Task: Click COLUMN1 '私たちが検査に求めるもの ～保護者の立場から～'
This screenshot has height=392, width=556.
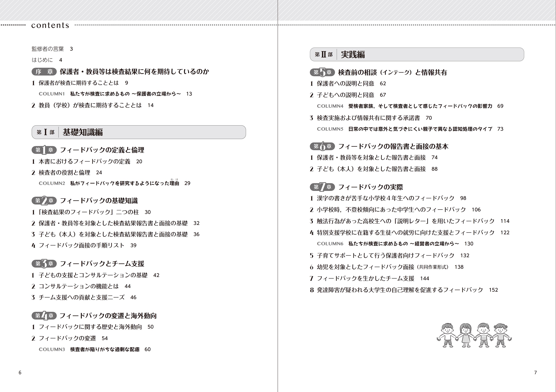Action: pos(115,94)
